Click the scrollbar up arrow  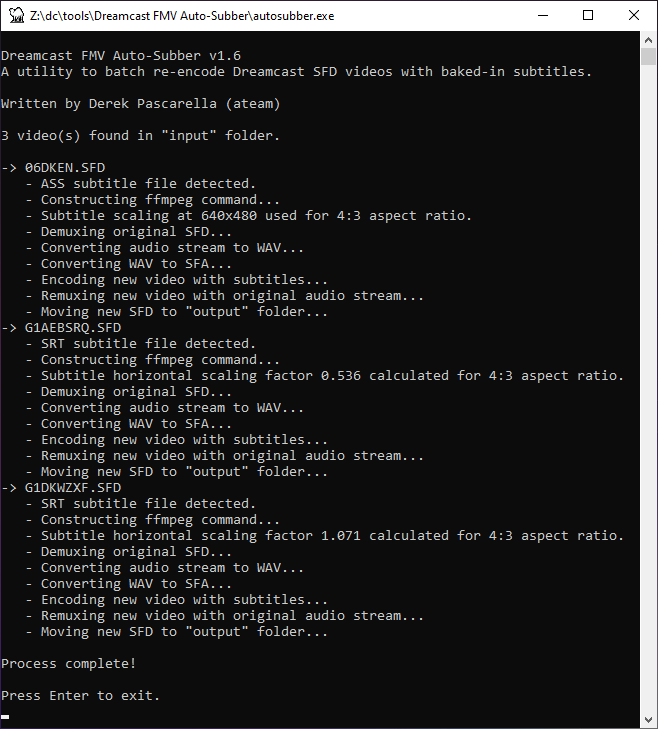pos(648,40)
